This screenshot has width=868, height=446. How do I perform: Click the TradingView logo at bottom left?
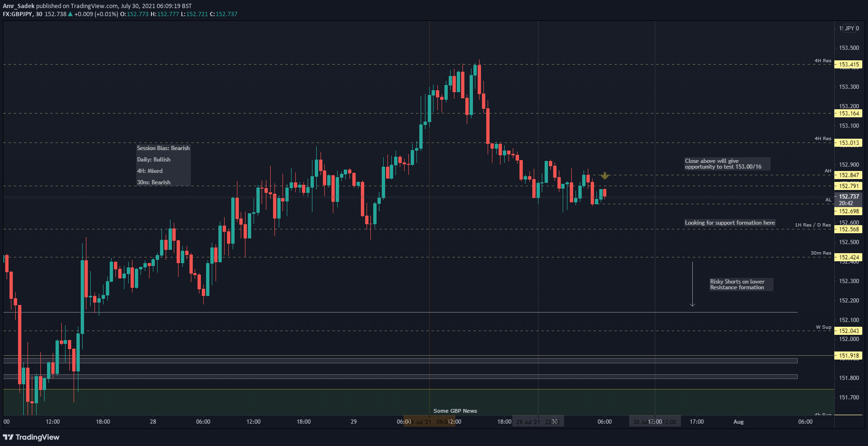[x=31, y=437]
